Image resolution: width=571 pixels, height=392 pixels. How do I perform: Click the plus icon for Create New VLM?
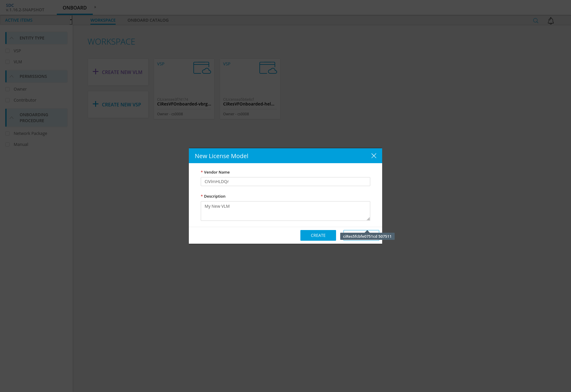pyautogui.click(x=95, y=72)
